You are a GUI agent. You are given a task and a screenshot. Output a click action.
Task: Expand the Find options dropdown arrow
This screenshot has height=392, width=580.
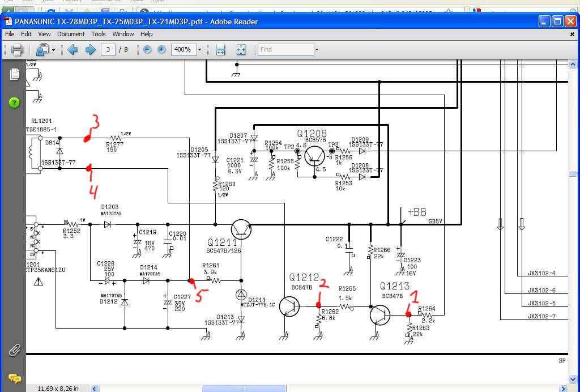(317, 50)
